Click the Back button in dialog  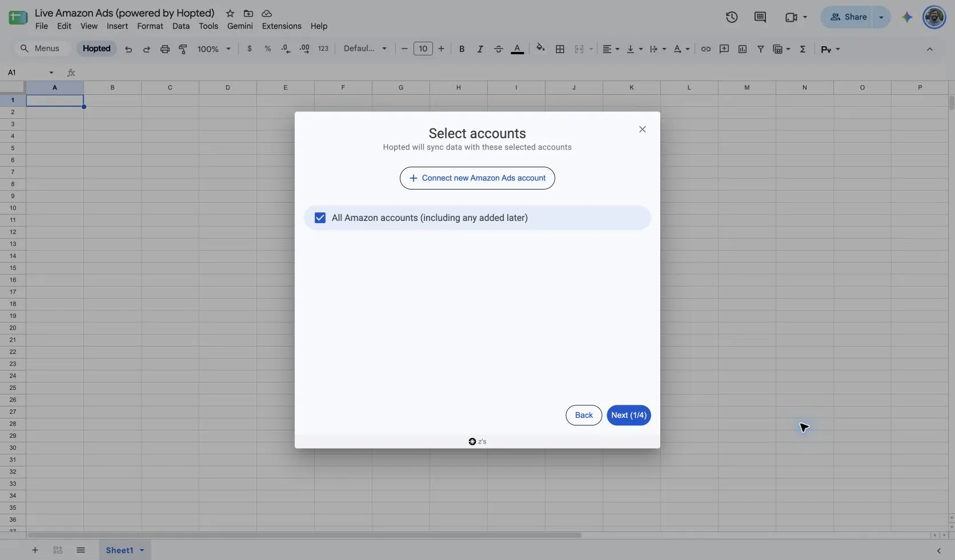pyautogui.click(x=584, y=415)
